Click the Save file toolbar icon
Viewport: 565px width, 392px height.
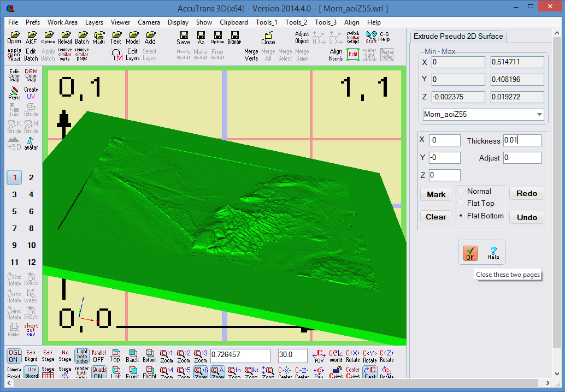(184, 37)
